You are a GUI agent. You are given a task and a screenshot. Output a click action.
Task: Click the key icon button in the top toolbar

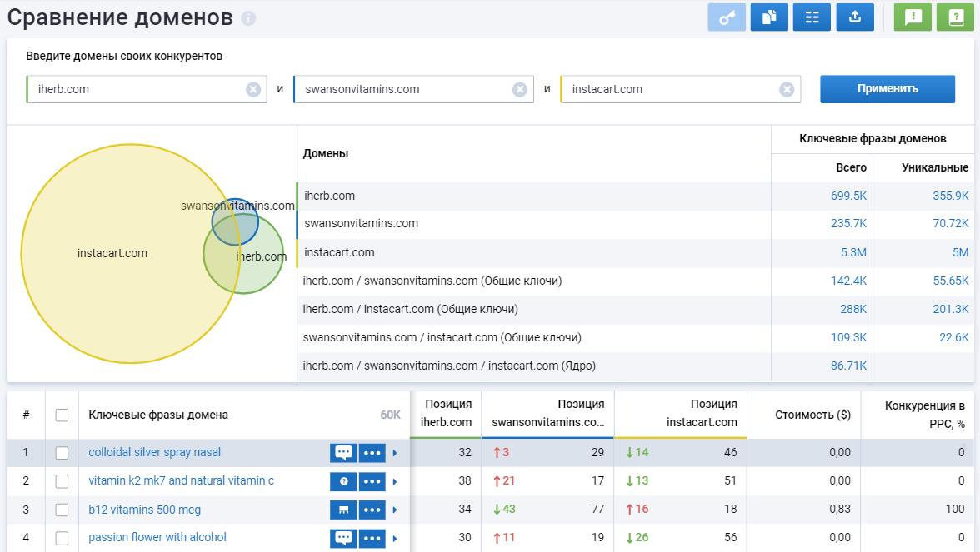(727, 17)
